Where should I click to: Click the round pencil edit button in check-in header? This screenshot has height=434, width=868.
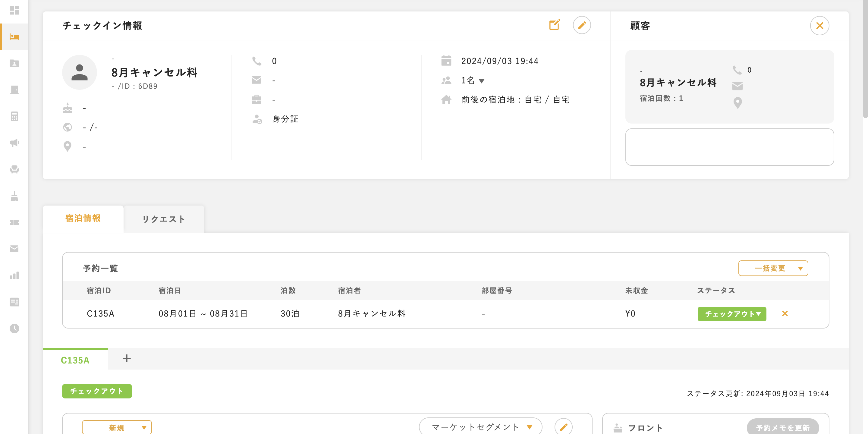tap(582, 25)
